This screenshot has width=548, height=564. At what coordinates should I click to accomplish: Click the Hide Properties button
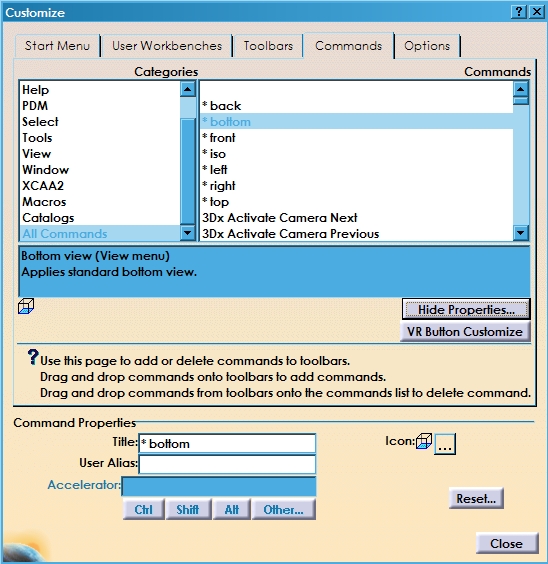pyautogui.click(x=466, y=309)
